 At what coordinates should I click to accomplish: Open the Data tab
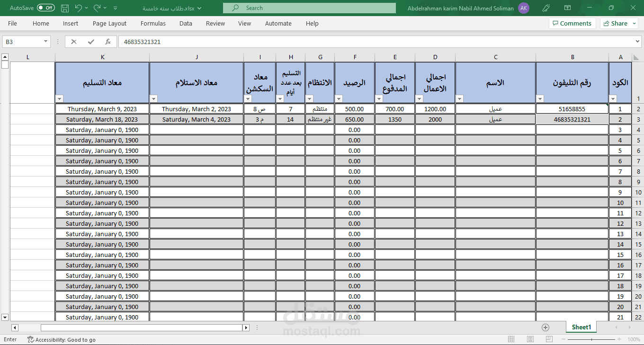coord(186,23)
